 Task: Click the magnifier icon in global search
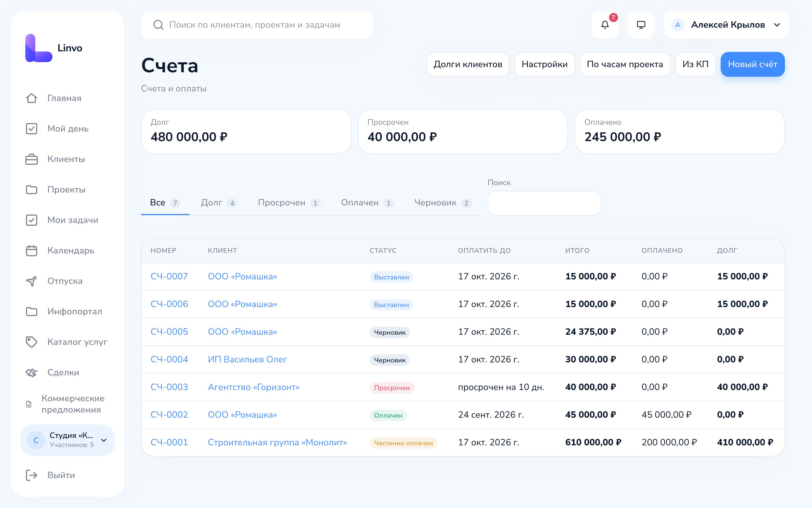click(158, 25)
